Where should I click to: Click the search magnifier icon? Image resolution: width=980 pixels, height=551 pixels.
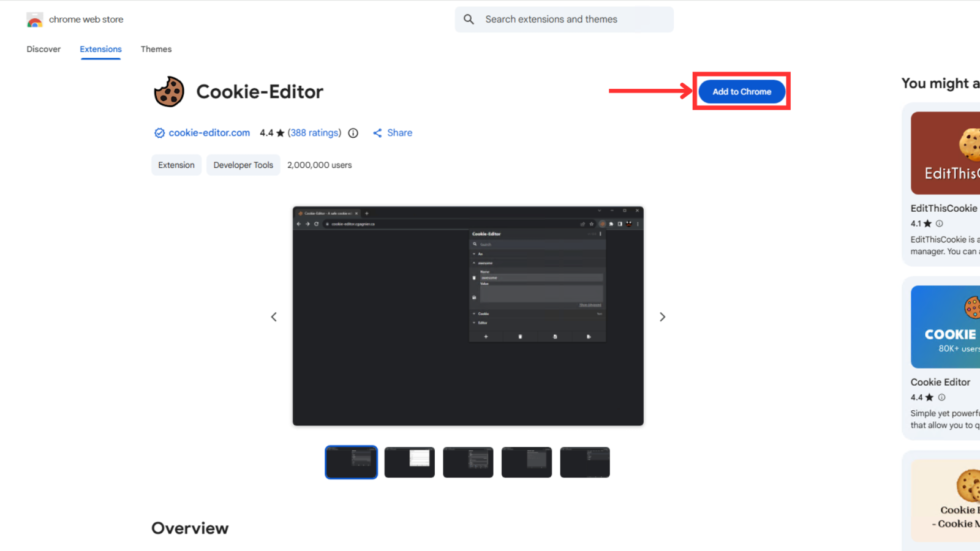coord(469,20)
